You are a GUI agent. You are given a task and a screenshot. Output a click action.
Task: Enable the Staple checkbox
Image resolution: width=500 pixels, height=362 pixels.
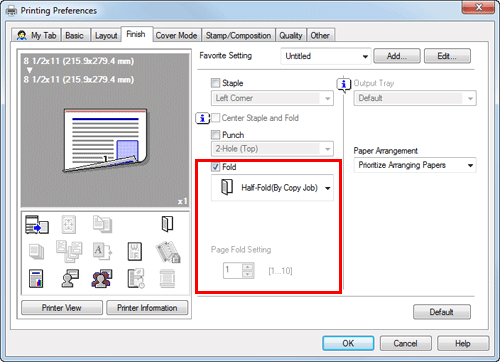tap(216, 83)
